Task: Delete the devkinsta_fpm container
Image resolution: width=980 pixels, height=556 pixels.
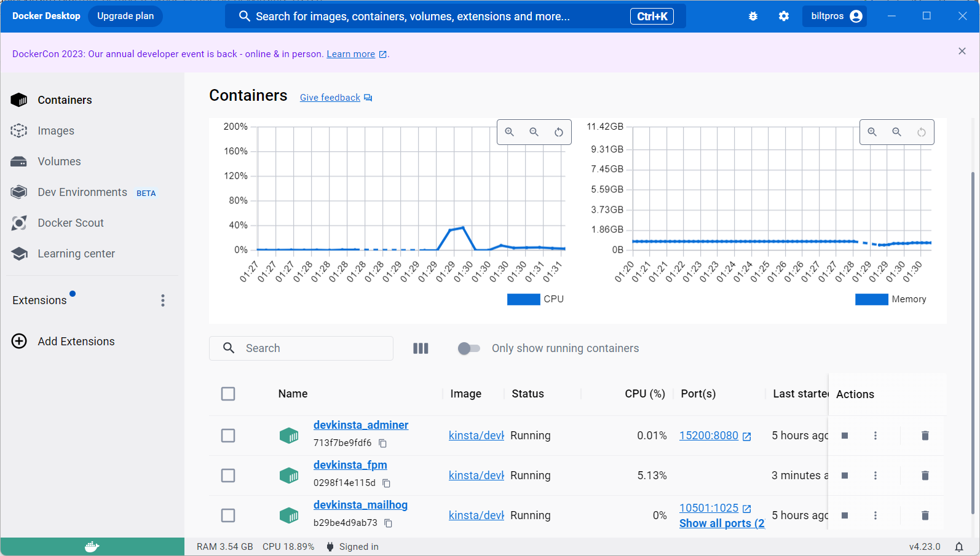Action: [925, 476]
